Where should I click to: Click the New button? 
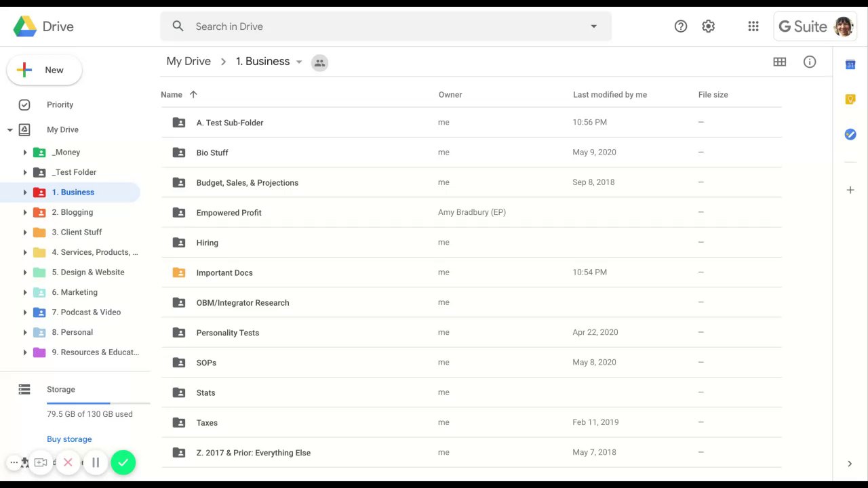[45, 70]
